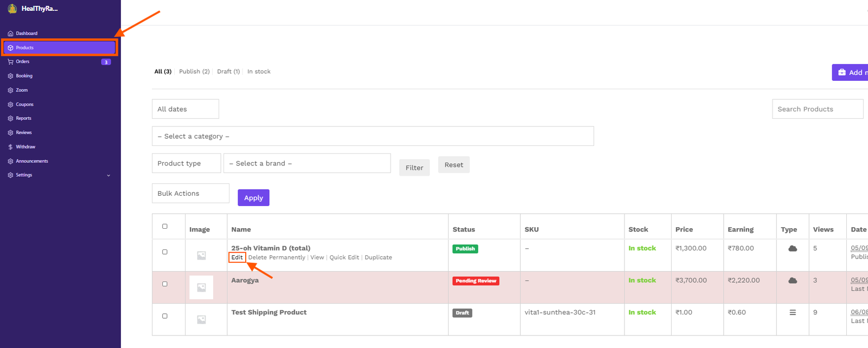Click cloud type icon for 25-oh Vitamin D

pyautogui.click(x=793, y=248)
